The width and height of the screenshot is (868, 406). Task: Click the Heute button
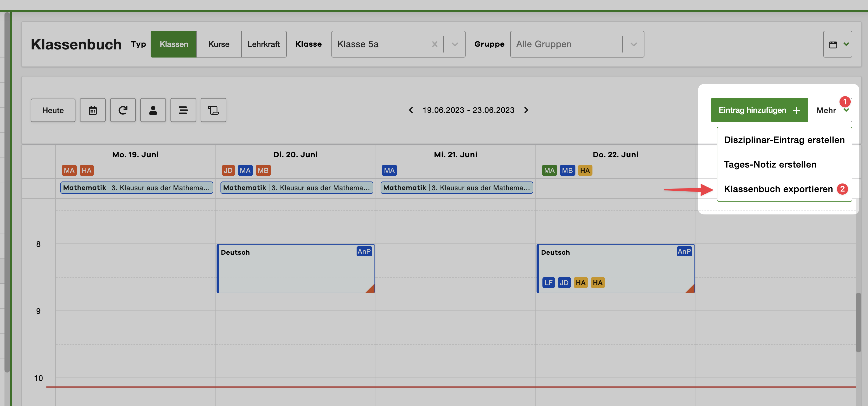click(53, 110)
